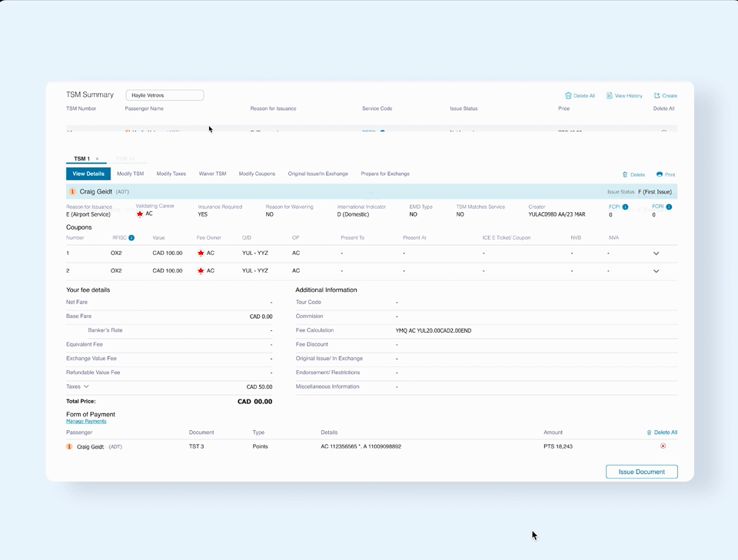Click the passenger field showing Haylie Vetrovs
Viewport: 738px width, 560px height.
click(165, 95)
